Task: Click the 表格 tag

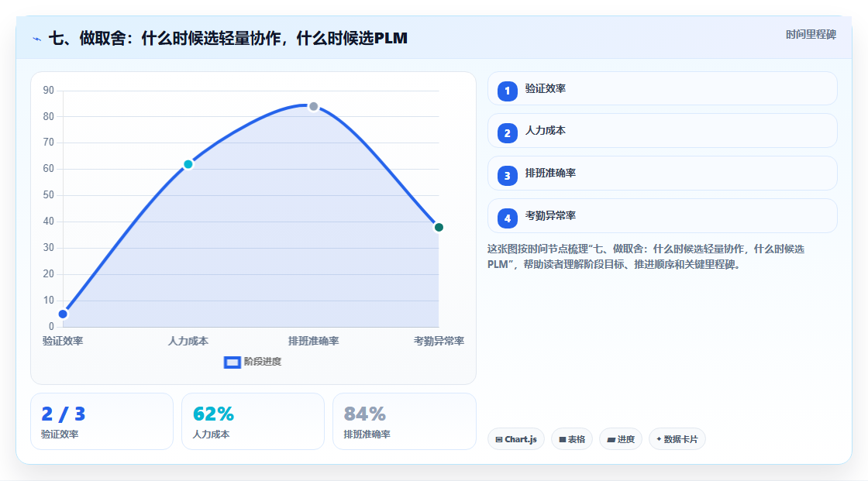Action: click(572, 439)
